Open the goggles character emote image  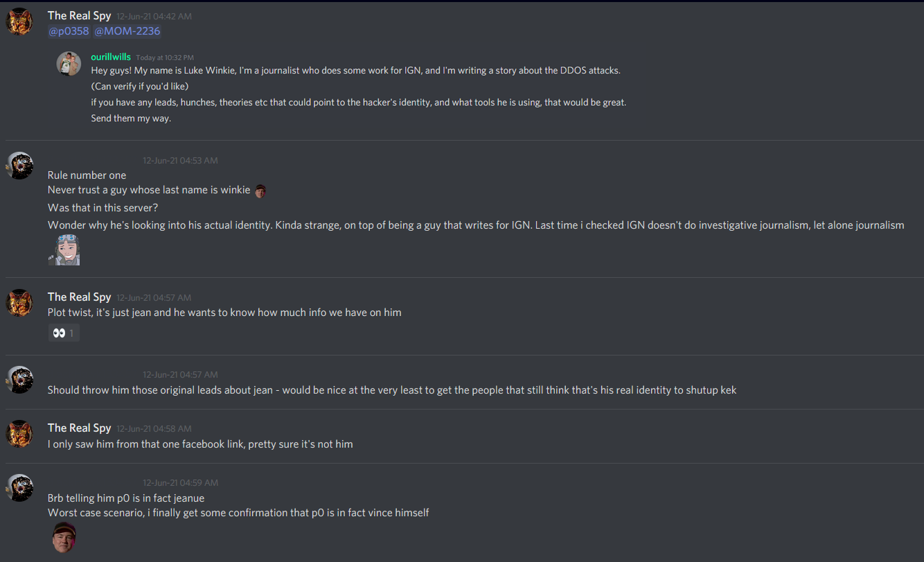64,249
